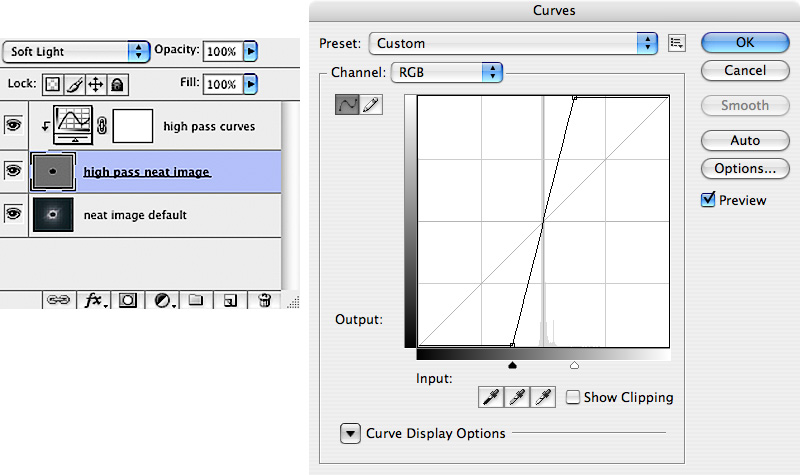Open the Soft Light blend mode dropdown
Viewport: 800px width, 475px height.
pos(75,51)
